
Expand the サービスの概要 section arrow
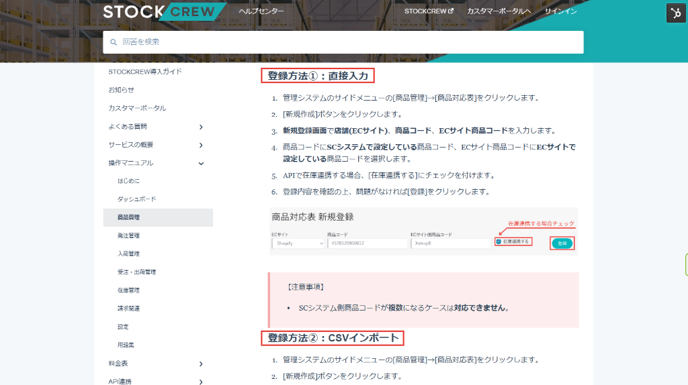pyautogui.click(x=201, y=145)
